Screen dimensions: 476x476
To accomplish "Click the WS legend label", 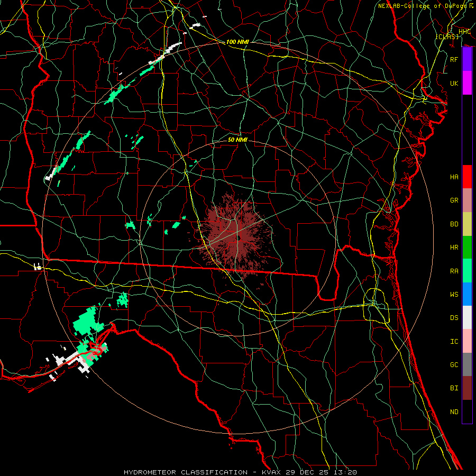I will [x=454, y=295].
